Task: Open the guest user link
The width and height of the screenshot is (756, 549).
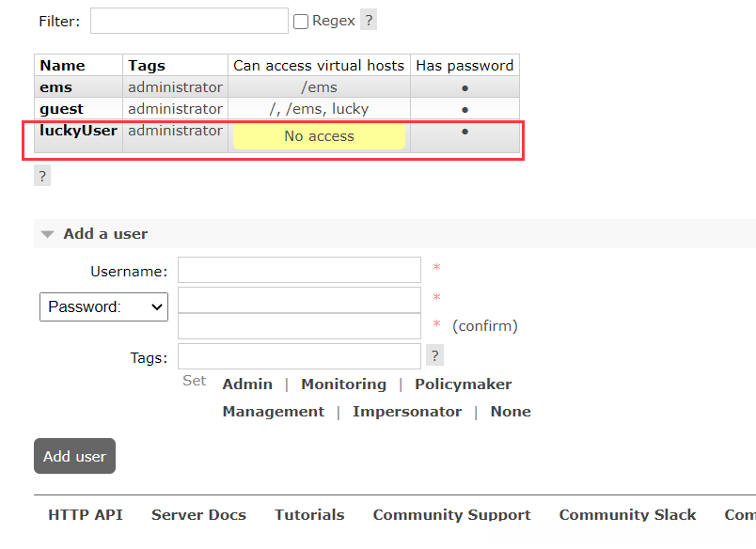Action: tap(61, 109)
